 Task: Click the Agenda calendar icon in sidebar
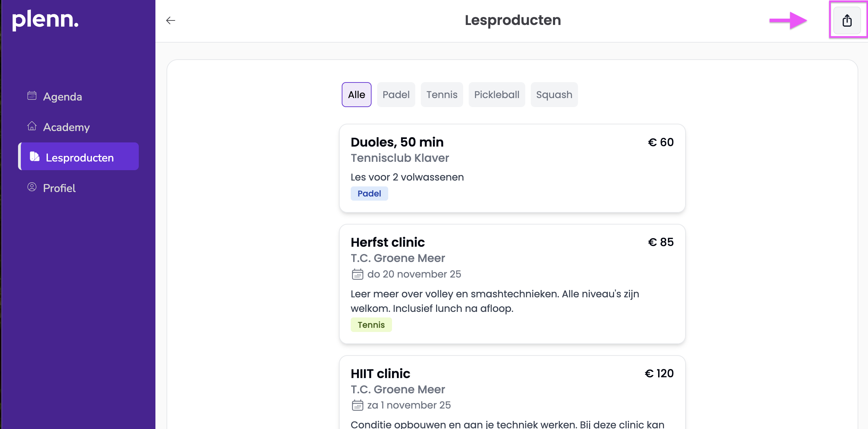point(32,97)
